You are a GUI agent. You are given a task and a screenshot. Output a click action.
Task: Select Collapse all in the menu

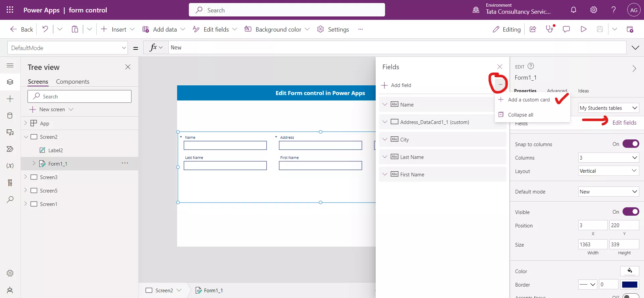(x=520, y=115)
